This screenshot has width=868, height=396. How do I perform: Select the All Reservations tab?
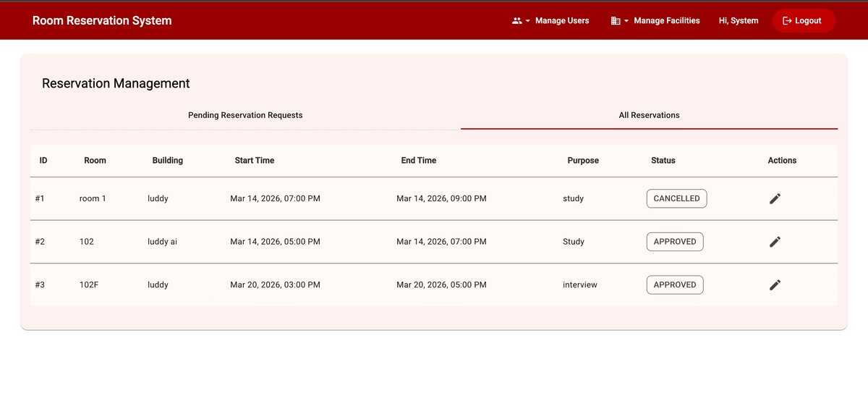tap(649, 115)
